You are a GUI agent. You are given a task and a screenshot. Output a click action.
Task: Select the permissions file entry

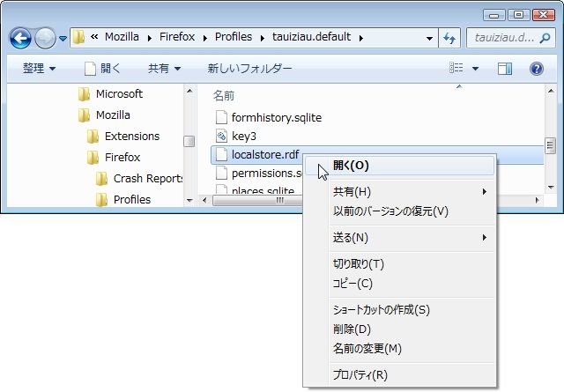pyautogui.click(x=266, y=174)
